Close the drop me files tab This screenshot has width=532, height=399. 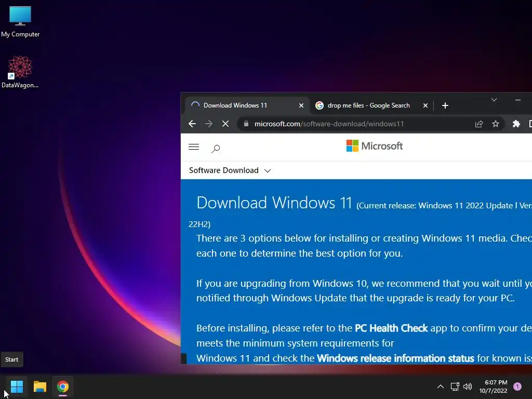(425, 105)
